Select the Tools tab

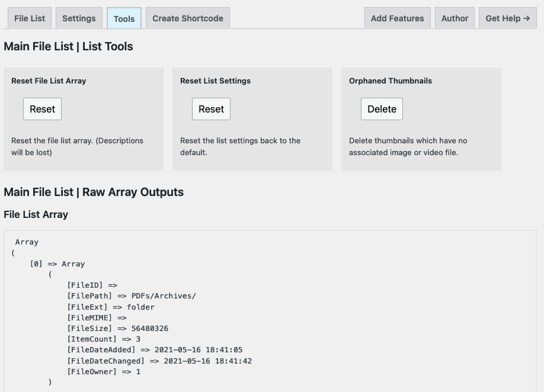124,18
